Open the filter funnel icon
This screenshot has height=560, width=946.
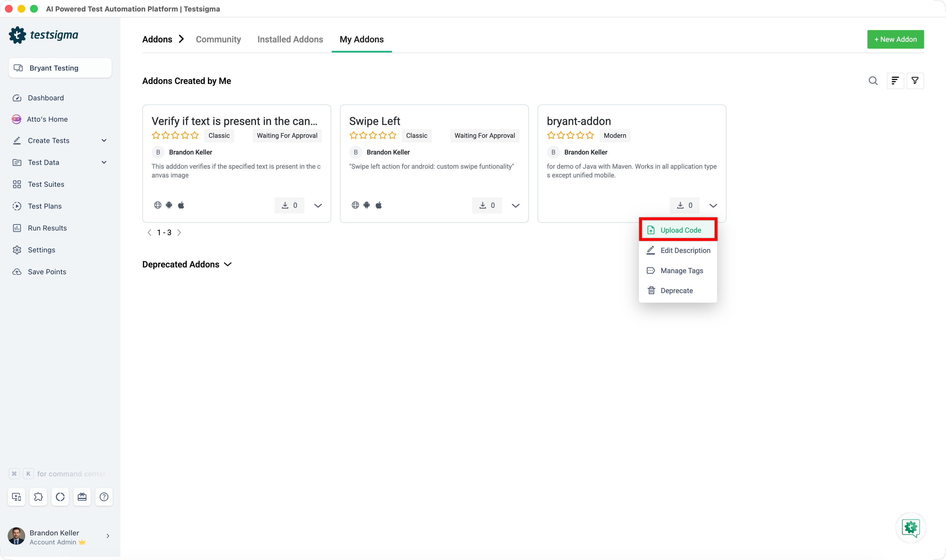(x=915, y=81)
